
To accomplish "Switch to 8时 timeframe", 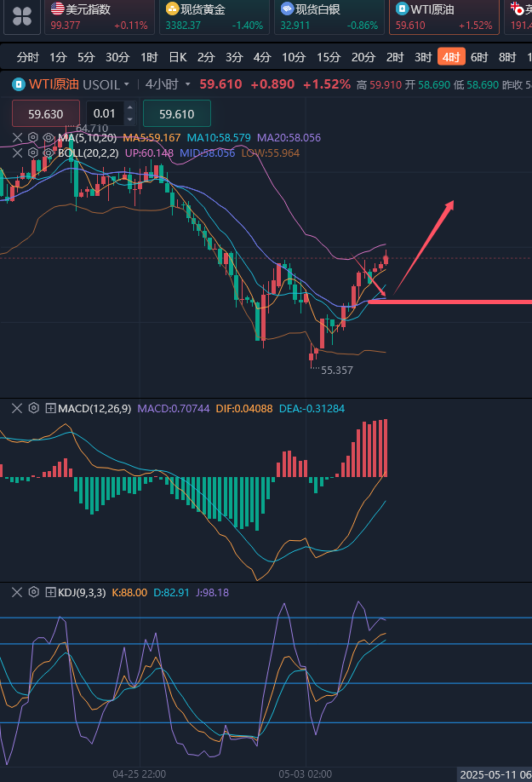I will 507,57.
